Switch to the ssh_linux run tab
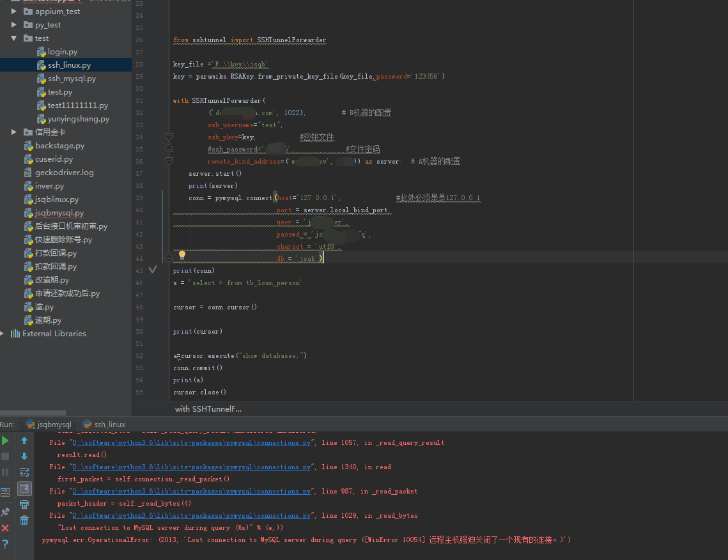This screenshot has width=728, height=560. point(104,424)
